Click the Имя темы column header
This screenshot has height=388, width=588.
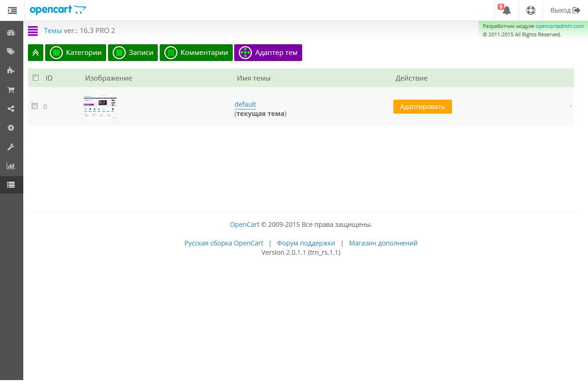point(254,78)
